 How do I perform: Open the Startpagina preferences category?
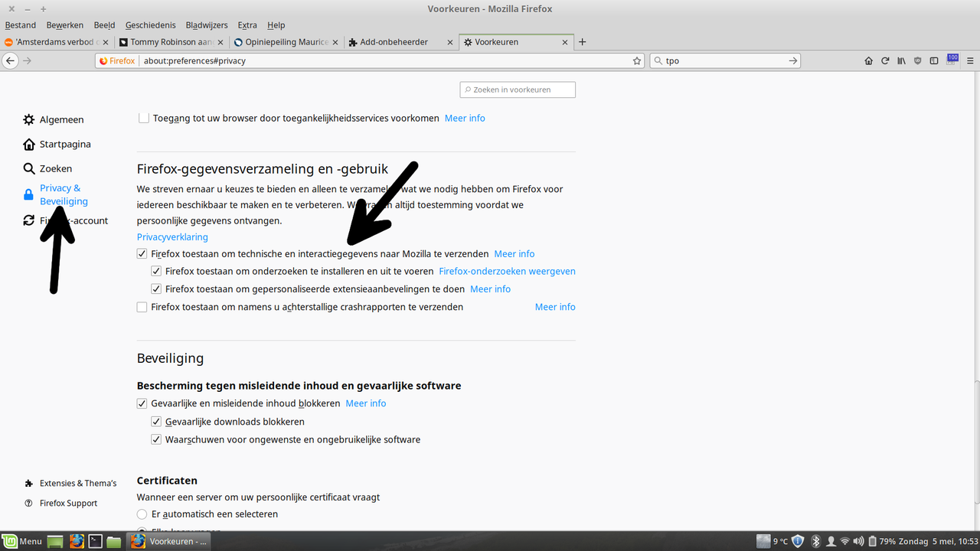(x=57, y=144)
